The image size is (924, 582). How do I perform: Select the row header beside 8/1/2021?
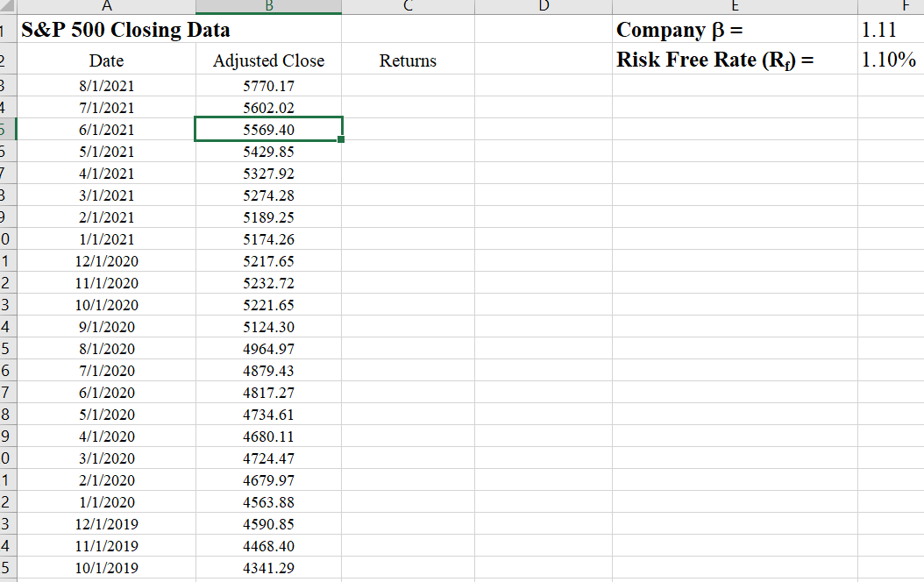point(7,85)
